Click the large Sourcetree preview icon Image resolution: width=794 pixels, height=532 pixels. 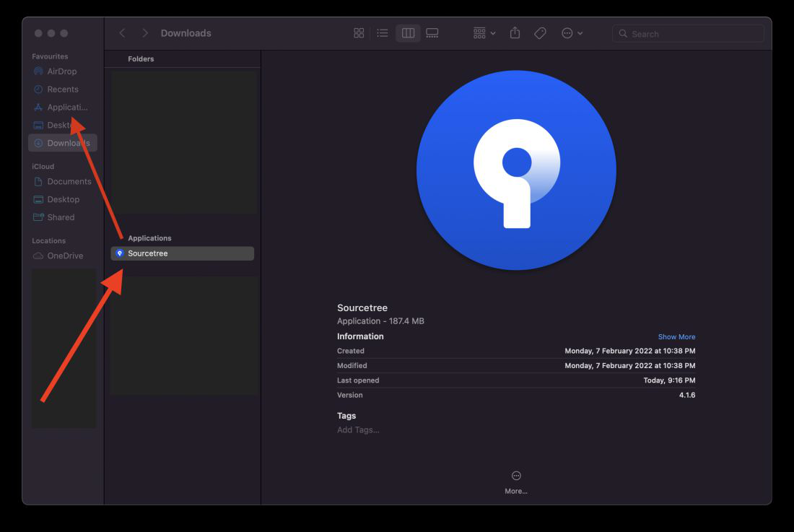[516, 170]
